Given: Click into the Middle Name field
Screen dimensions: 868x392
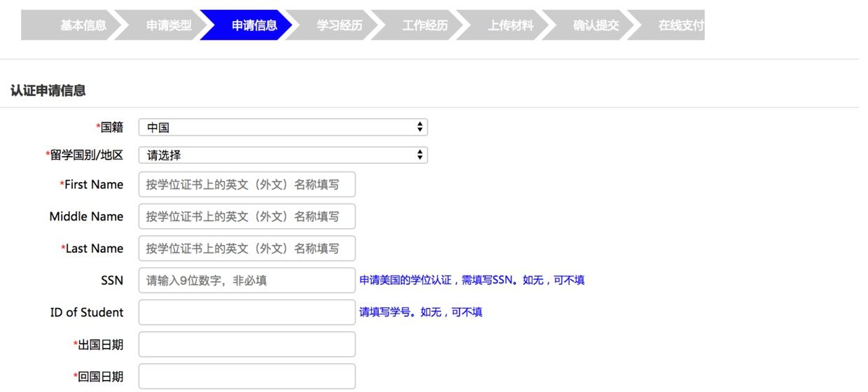Looking at the screenshot, I should (247, 216).
